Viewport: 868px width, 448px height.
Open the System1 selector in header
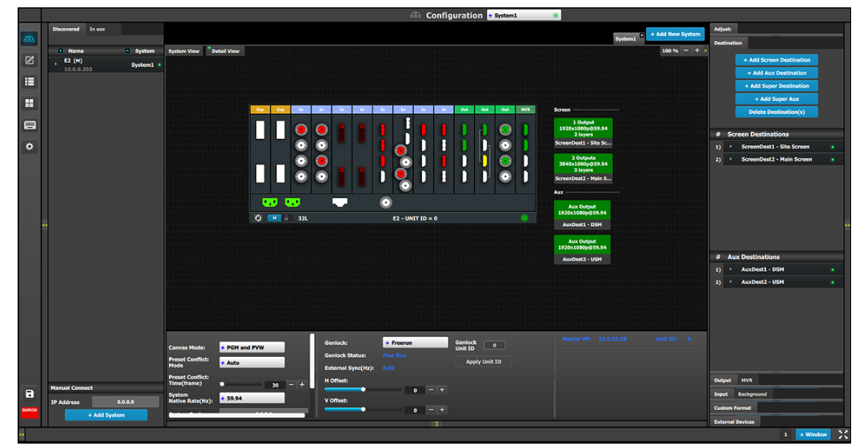click(x=524, y=15)
